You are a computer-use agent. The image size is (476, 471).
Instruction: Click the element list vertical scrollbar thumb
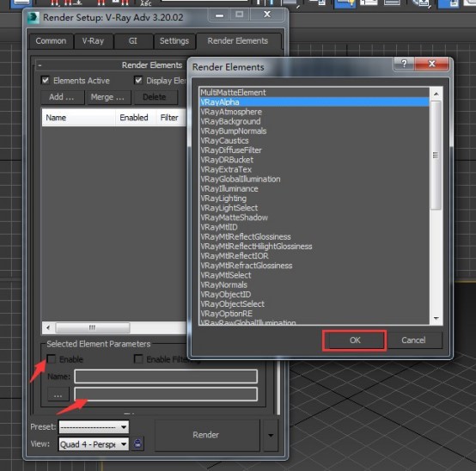[x=436, y=156]
